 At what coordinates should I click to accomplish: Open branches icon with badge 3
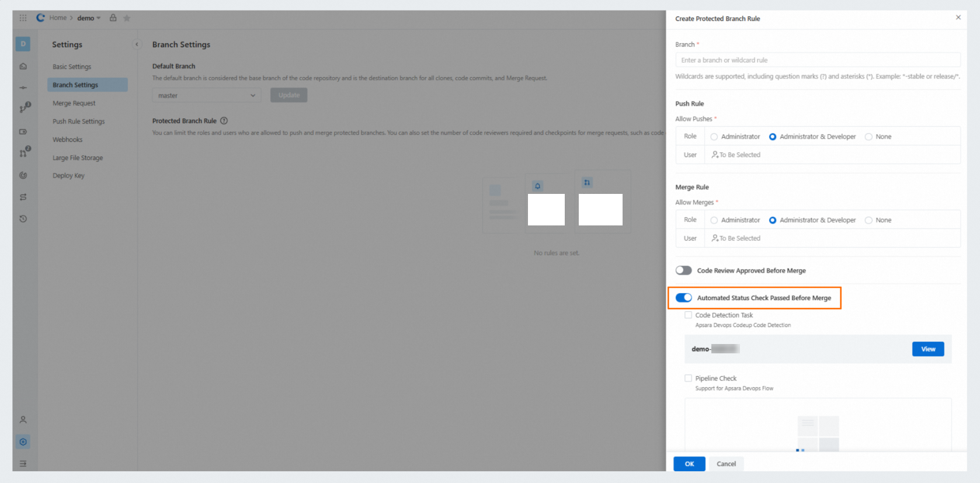pyautogui.click(x=24, y=108)
